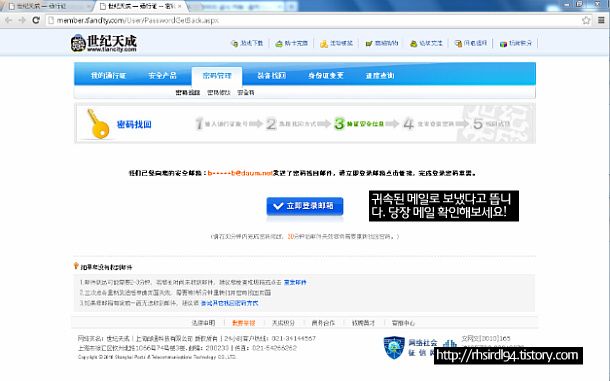Click the blue 立即登录邮箱 button

point(305,206)
